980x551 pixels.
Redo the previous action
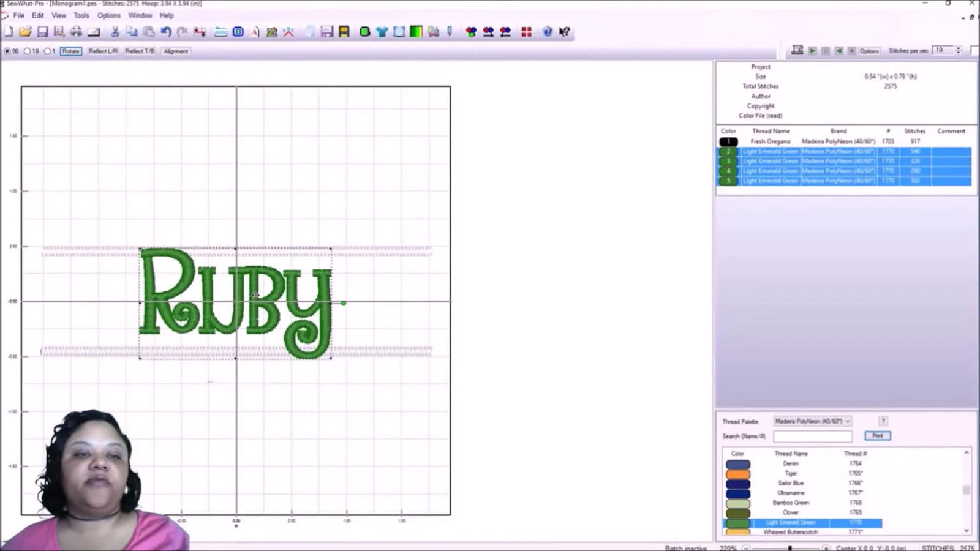[182, 32]
